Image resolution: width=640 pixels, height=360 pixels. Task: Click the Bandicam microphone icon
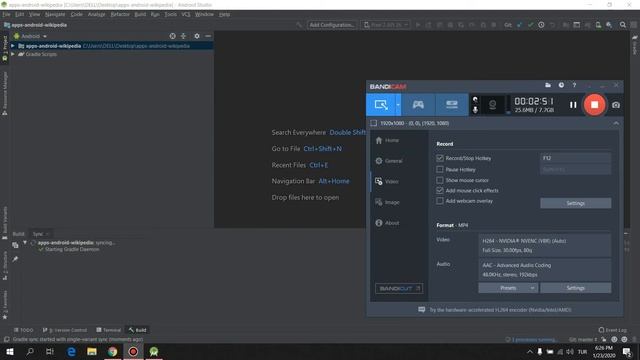[x=475, y=110]
